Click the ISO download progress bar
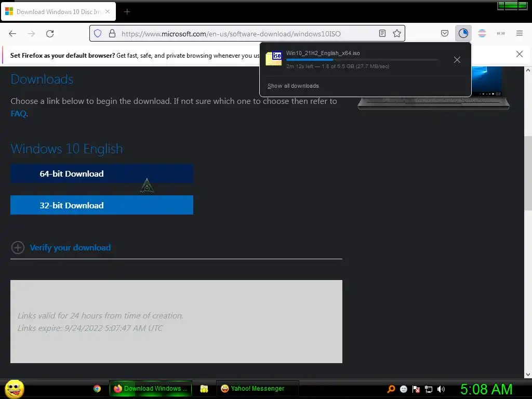Image resolution: width=532 pixels, height=399 pixels. (362, 60)
